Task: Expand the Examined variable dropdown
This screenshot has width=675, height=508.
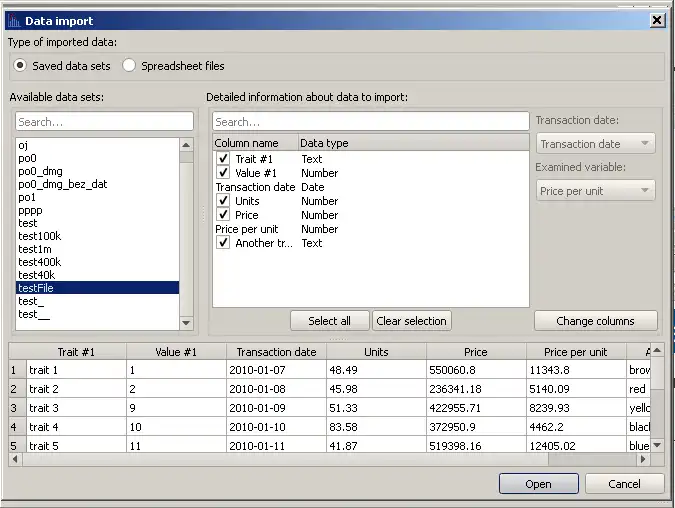Action: 596,190
